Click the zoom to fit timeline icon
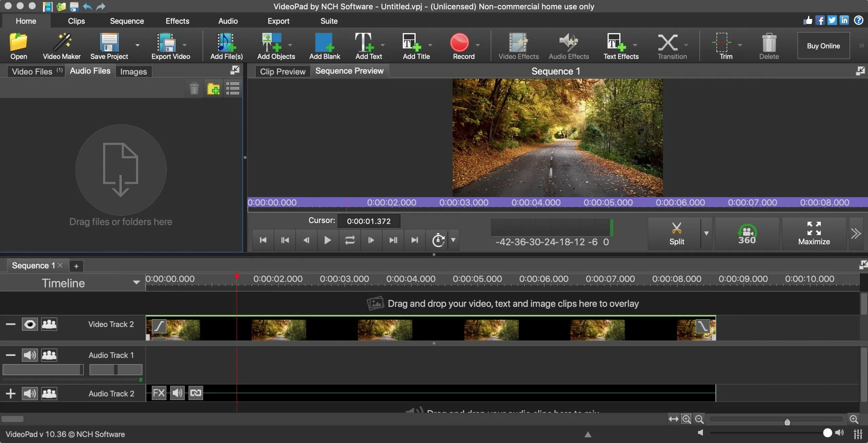The width and height of the screenshot is (868, 443). (x=673, y=419)
